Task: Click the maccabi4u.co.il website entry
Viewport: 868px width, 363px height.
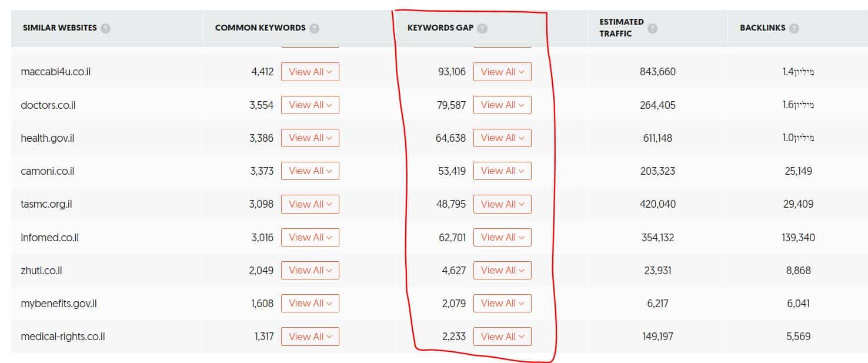Action: (x=55, y=72)
